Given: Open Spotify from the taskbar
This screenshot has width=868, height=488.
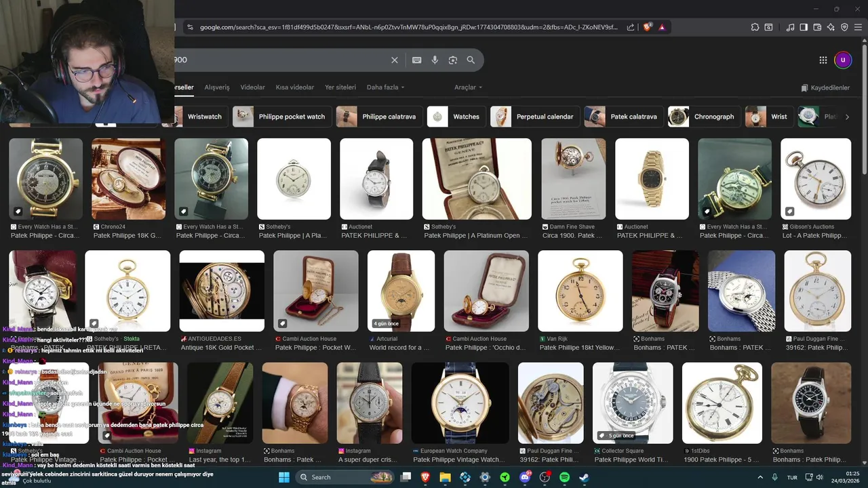Looking at the screenshot, I should point(564,477).
